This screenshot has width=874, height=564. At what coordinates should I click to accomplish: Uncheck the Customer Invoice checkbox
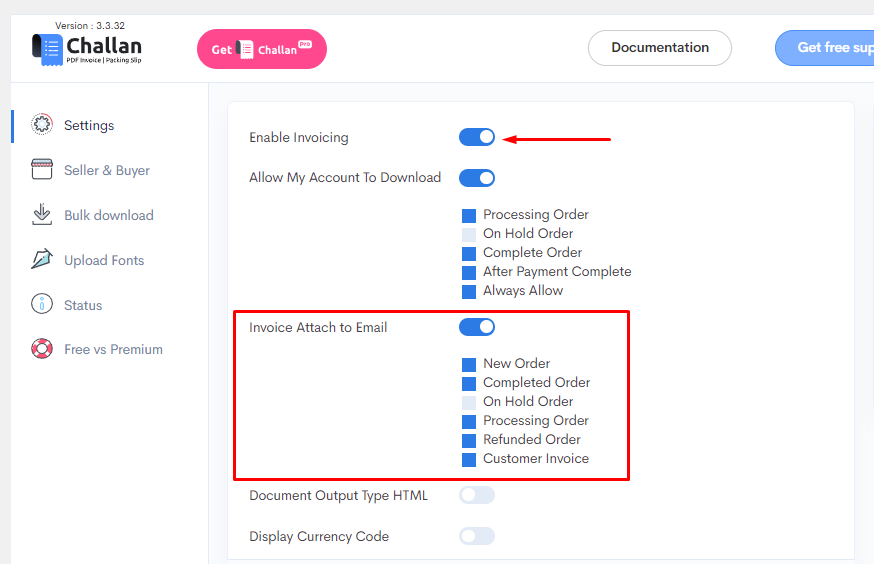pyautogui.click(x=469, y=459)
